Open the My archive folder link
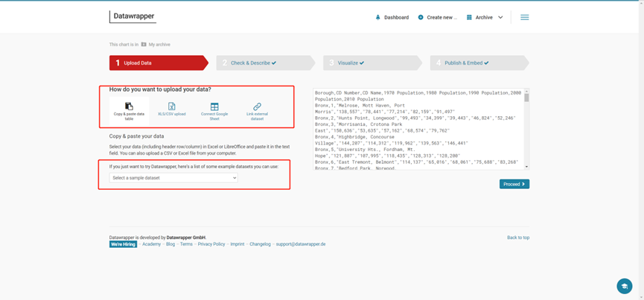This screenshot has height=300, width=644. pyautogui.click(x=159, y=45)
